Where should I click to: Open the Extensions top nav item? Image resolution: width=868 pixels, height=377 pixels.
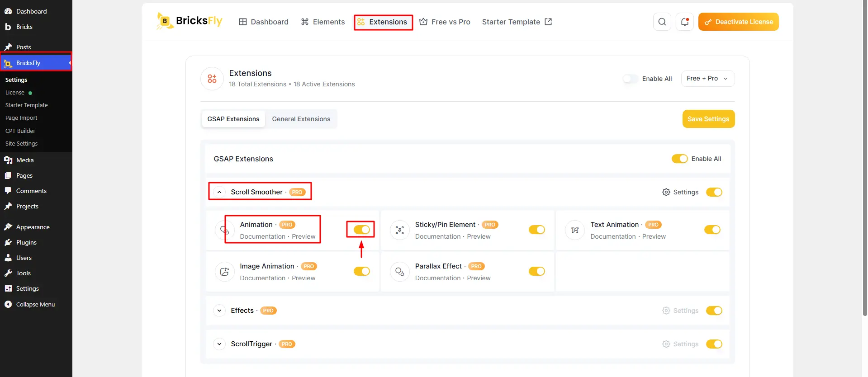(x=383, y=22)
